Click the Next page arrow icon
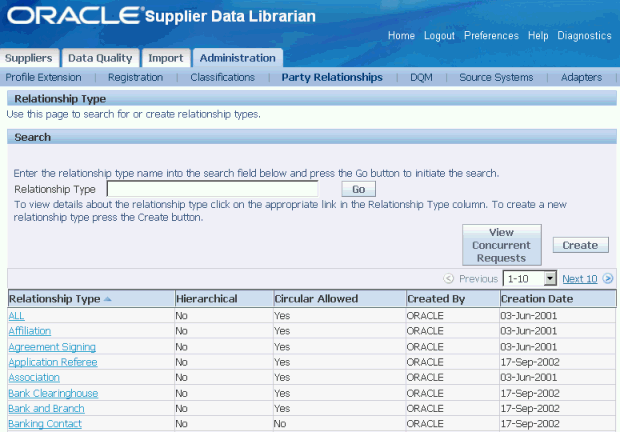This screenshot has width=620, height=432. pyautogui.click(x=608, y=279)
